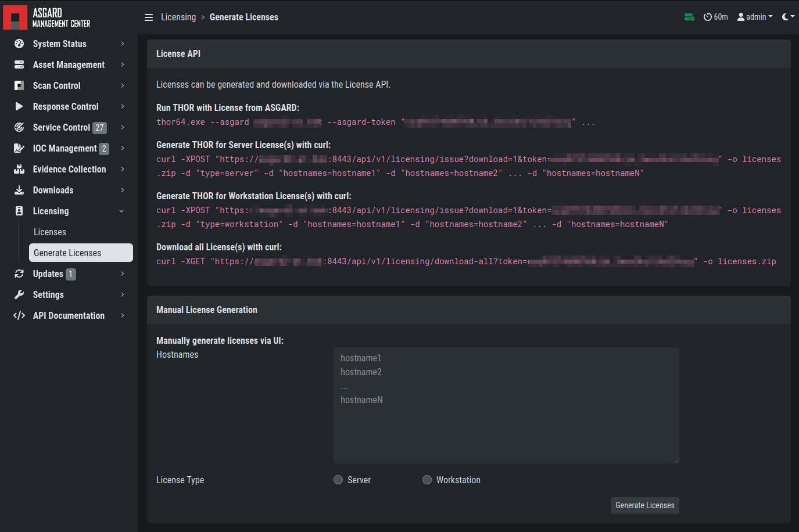
Task: Open the Asset Management menu
Action: pyautogui.click(x=69, y=64)
